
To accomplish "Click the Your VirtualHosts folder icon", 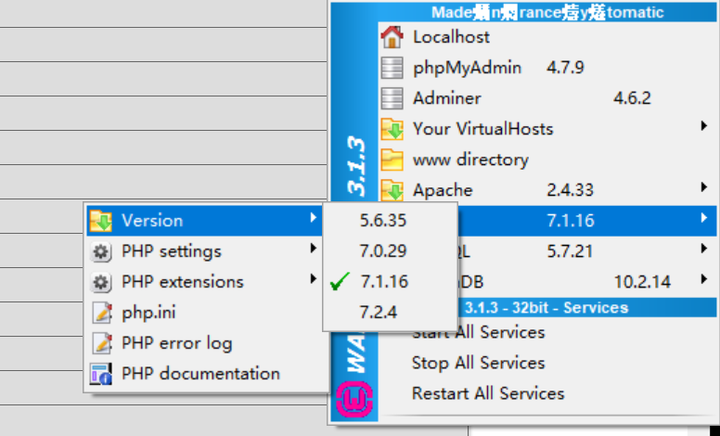I will (392, 129).
